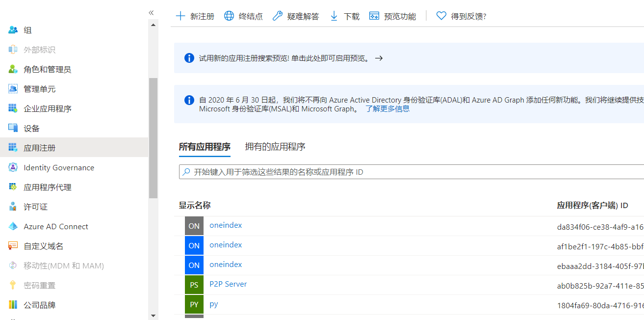Click 新注册 button text
Image resolution: width=644 pixels, height=320 pixels.
pos(202,16)
